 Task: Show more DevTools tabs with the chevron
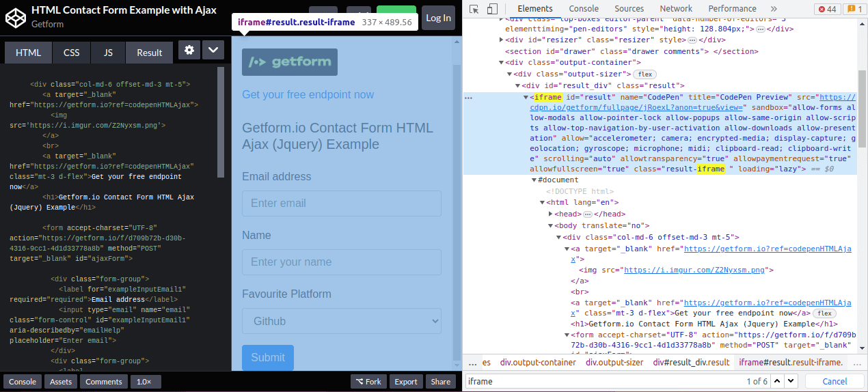pyautogui.click(x=774, y=9)
